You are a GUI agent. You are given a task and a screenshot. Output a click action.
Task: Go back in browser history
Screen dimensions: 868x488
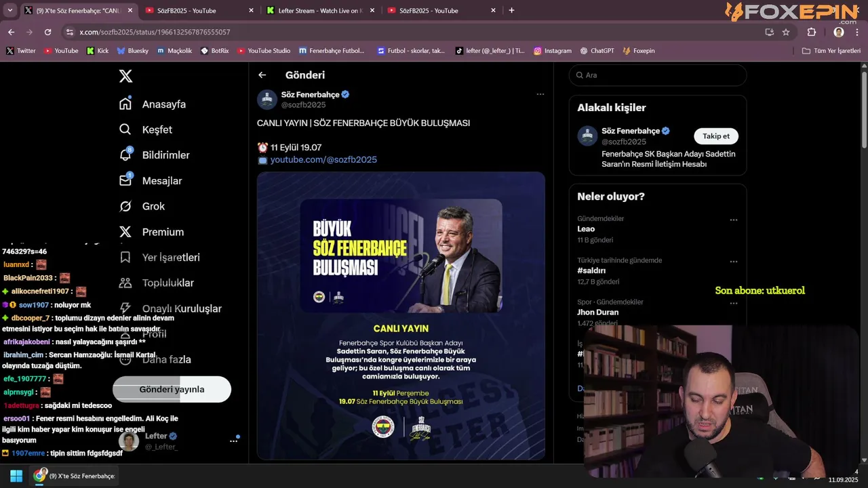11,32
